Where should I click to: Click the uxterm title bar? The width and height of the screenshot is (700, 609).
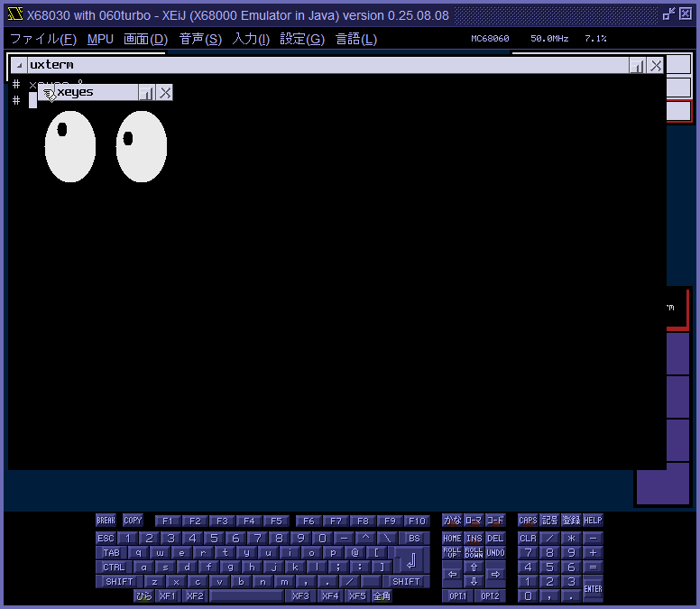(x=328, y=65)
